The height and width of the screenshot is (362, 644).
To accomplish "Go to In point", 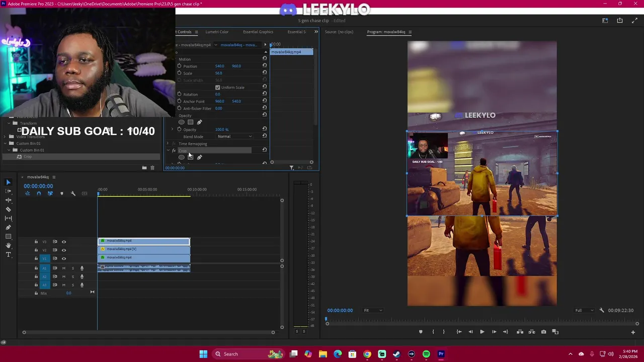I will pyautogui.click(x=459, y=332).
